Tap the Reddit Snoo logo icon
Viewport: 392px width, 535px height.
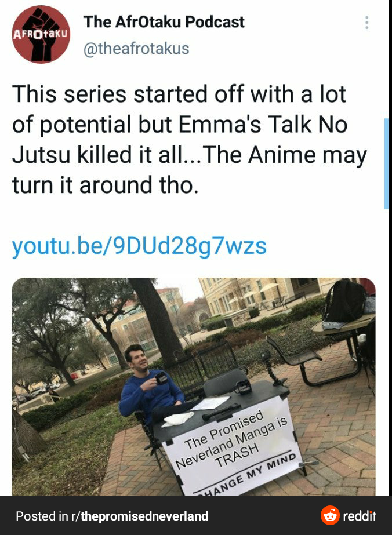point(330,515)
